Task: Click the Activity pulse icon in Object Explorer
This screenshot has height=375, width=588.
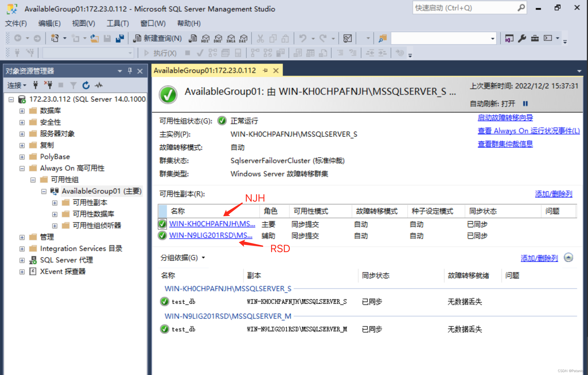Action: point(99,85)
